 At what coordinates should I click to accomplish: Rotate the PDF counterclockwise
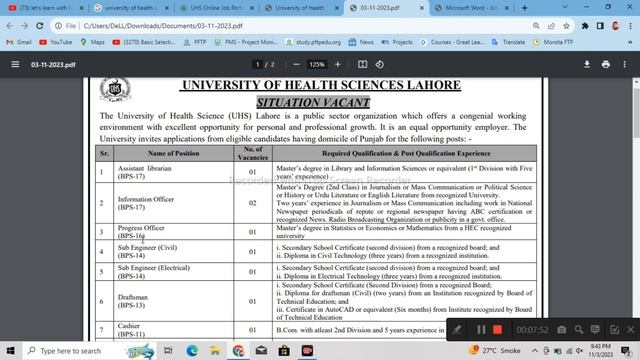380,64
